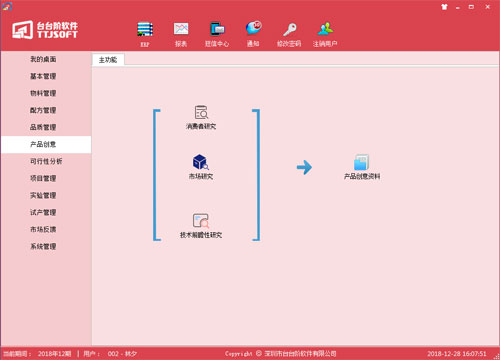Screen dimensions: 500x360
Task: Close the TTJSOFT window
Action: [488, 7]
